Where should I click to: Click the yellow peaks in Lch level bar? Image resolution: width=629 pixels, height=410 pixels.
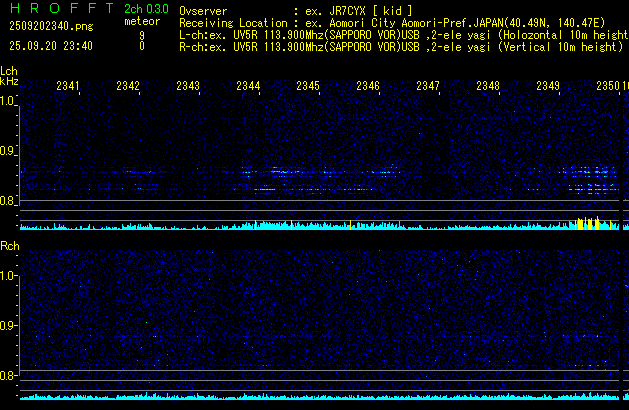click(x=588, y=223)
